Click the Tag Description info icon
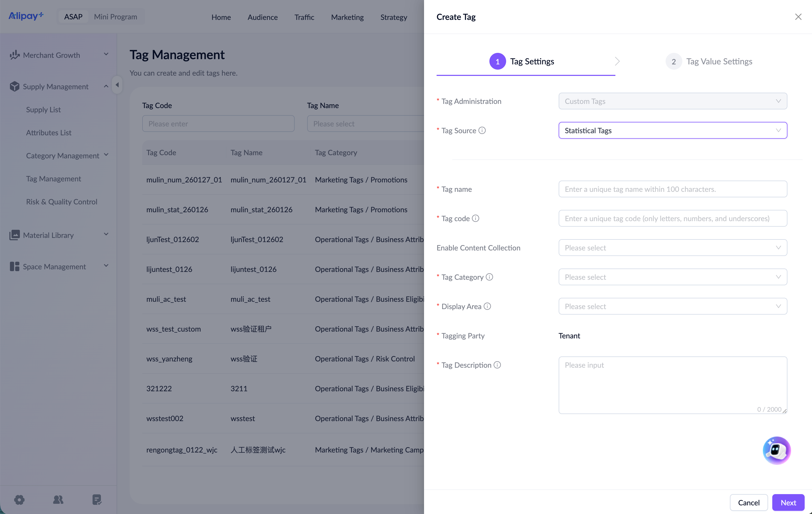 click(x=497, y=365)
